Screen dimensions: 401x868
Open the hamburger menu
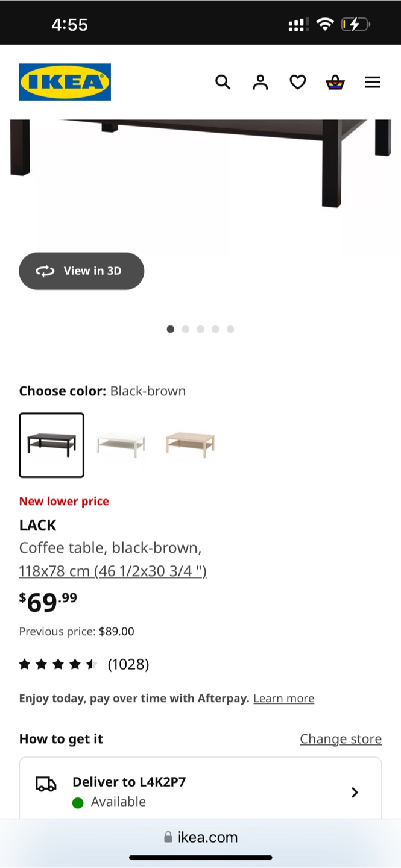click(373, 82)
